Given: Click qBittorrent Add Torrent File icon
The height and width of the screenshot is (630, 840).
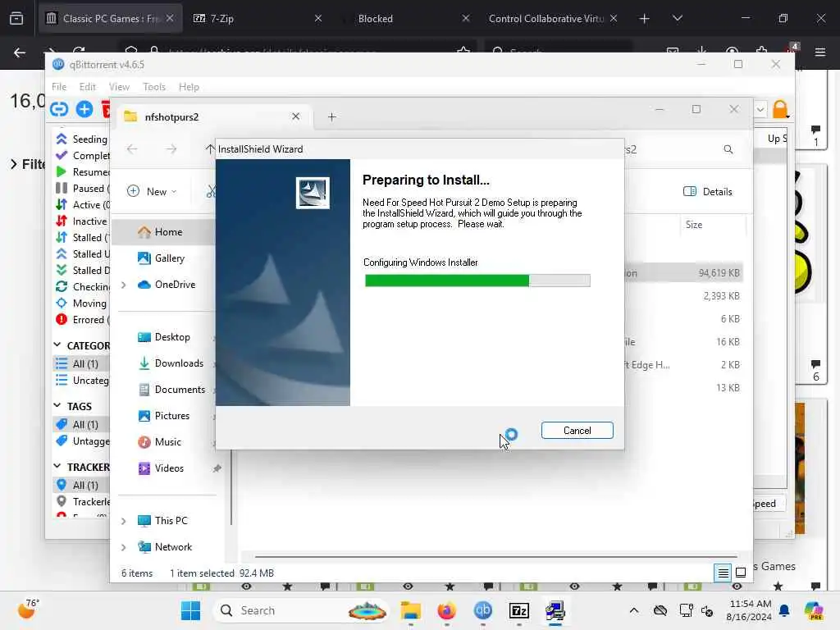Looking at the screenshot, I should (x=84, y=109).
